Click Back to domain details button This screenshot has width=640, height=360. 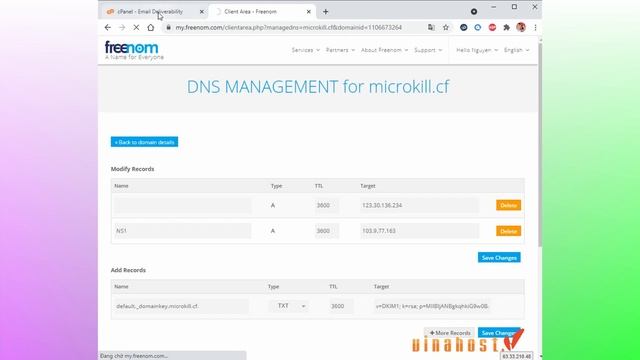pos(144,142)
